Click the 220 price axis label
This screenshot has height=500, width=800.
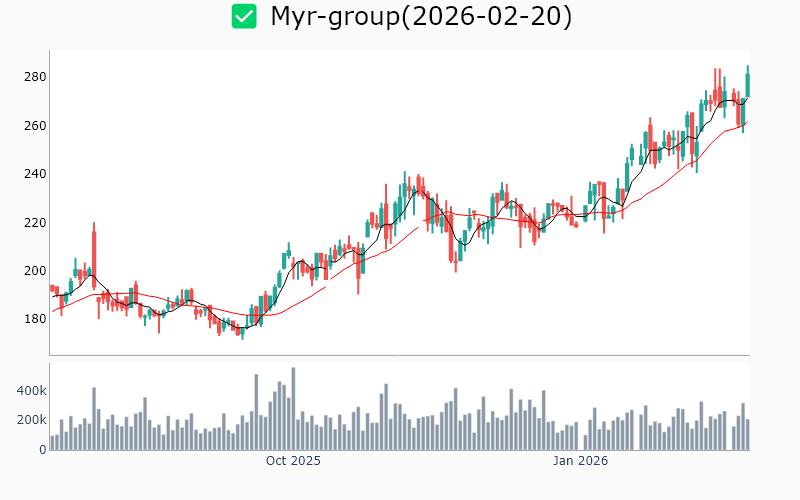[34, 222]
